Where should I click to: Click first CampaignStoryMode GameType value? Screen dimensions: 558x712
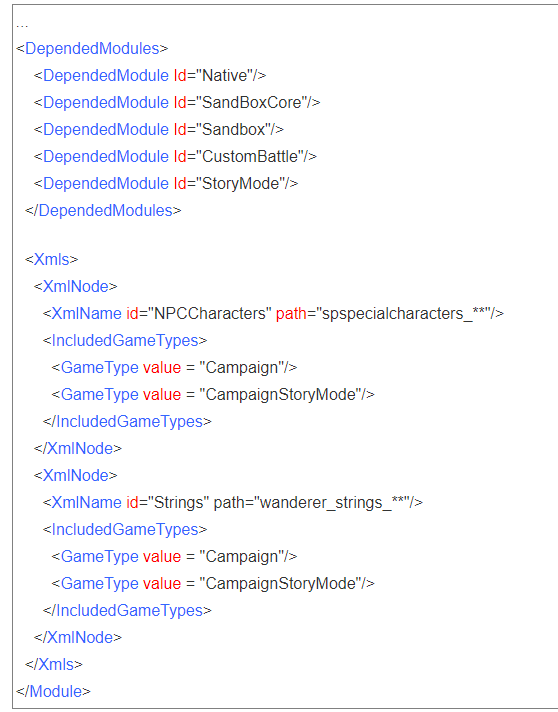[281, 395]
